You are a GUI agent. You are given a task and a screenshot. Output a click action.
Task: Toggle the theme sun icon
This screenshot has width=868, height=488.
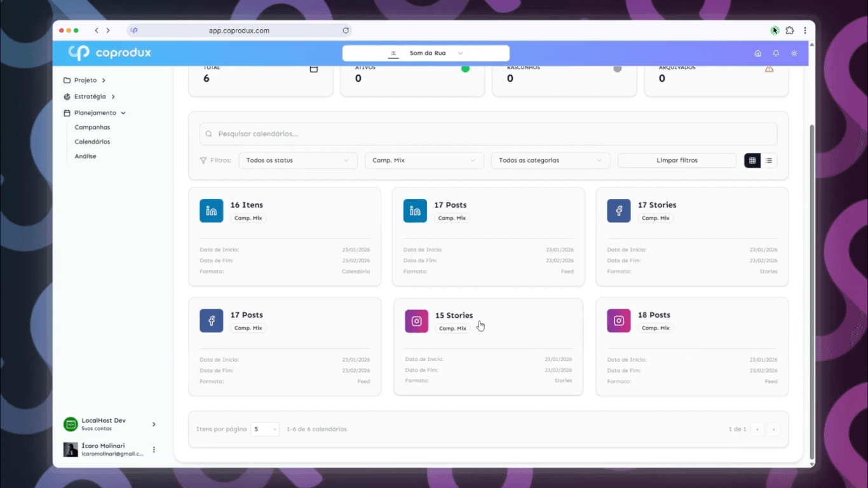click(794, 53)
